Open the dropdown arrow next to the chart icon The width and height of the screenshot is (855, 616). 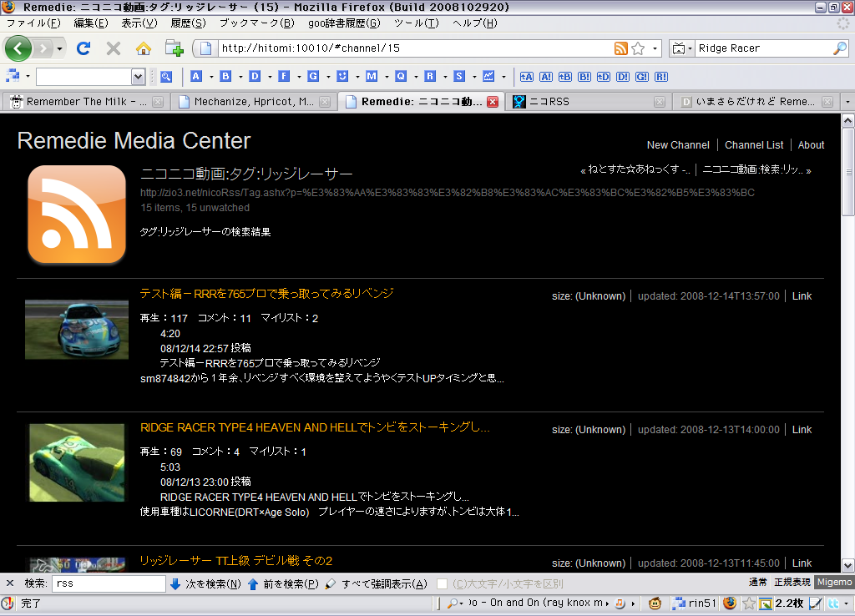(503, 77)
